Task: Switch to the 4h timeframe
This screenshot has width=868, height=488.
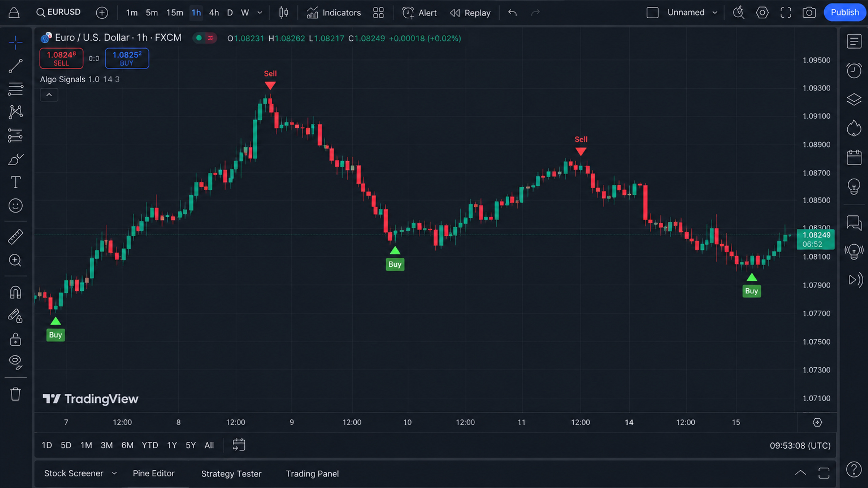Action: (x=214, y=13)
